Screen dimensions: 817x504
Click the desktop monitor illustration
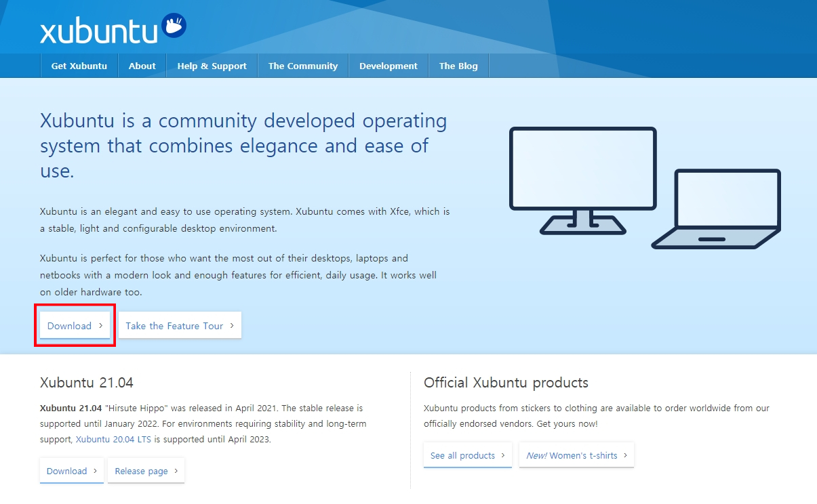point(583,180)
